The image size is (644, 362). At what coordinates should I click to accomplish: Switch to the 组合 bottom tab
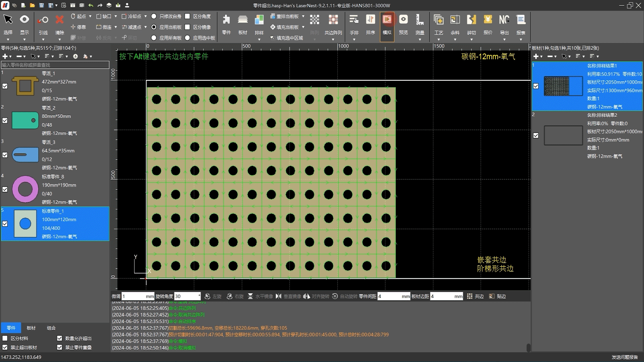click(x=51, y=328)
